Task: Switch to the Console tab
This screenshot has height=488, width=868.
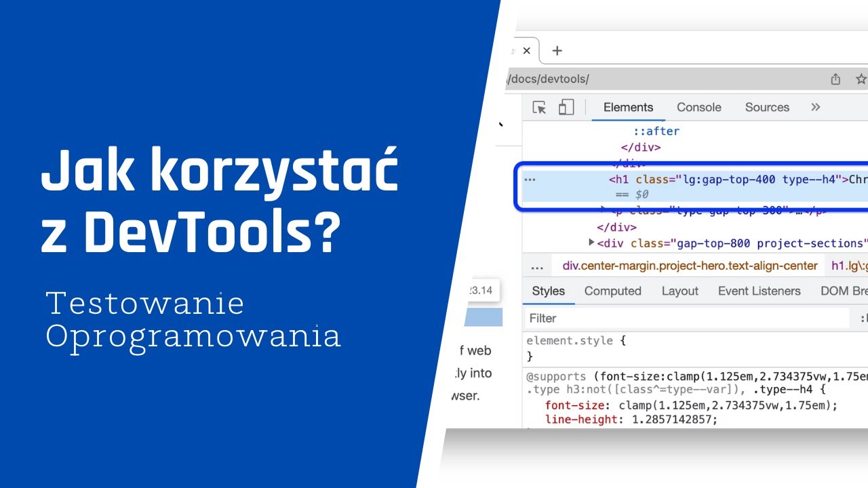Action: (x=698, y=107)
